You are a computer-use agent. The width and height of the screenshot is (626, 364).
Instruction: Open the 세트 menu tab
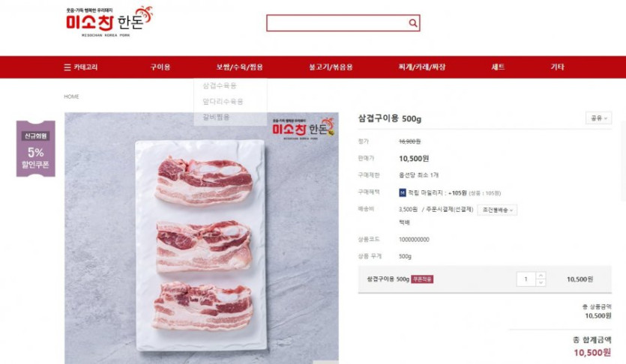(x=498, y=67)
